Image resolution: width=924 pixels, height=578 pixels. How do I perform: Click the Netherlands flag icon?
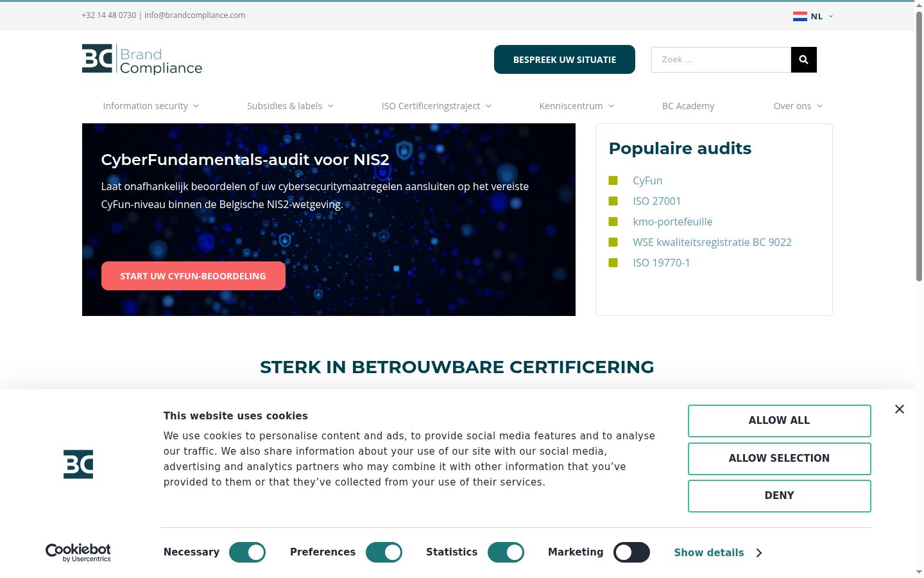click(x=800, y=17)
